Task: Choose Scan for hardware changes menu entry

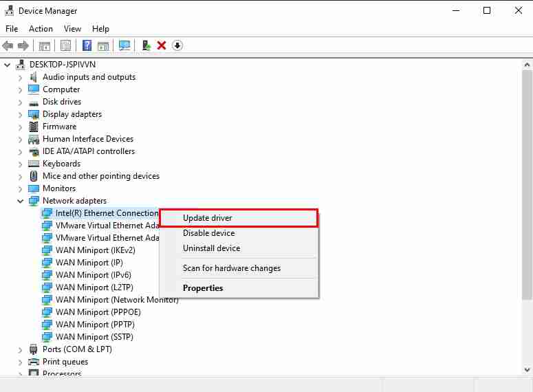Action: (x=239, y=268)
